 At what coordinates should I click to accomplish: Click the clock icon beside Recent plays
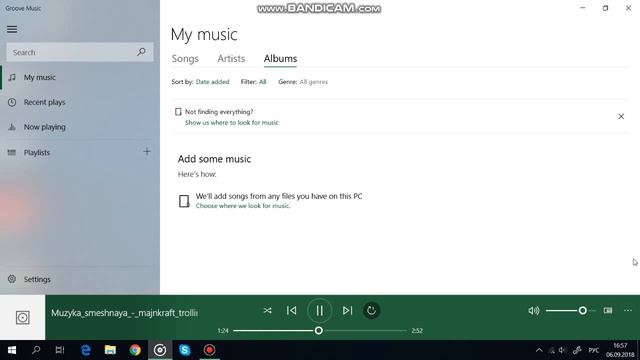click(12, 102)
